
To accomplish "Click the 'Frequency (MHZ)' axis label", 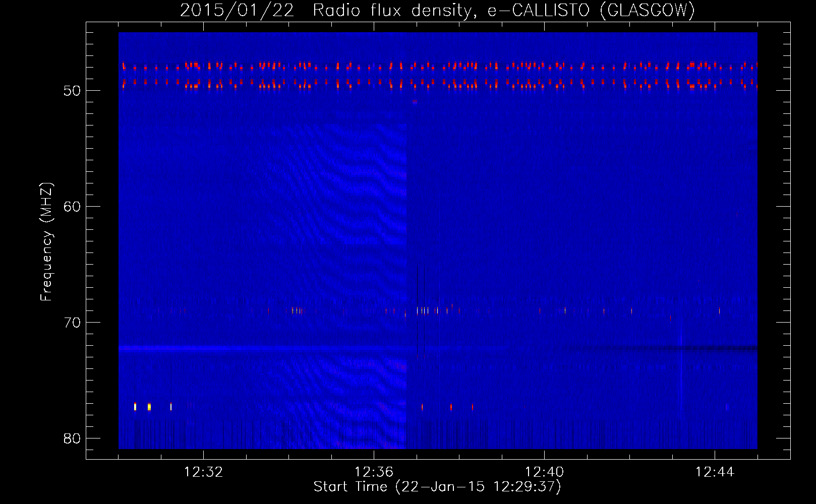I will [x=46, y=242].
